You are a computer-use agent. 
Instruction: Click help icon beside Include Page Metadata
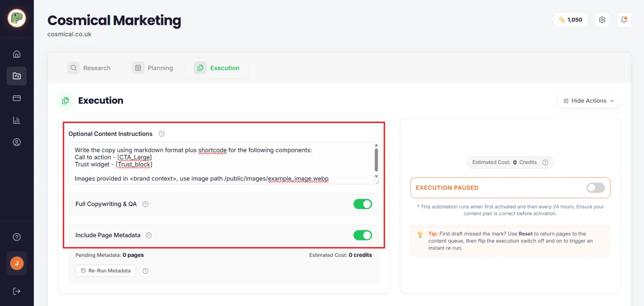coord(149,235)
